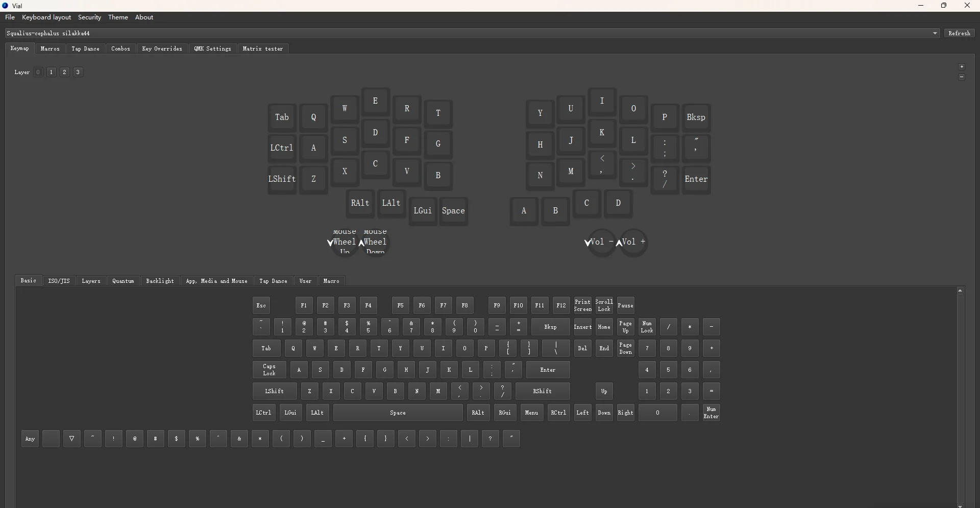Select the Num Lock keycap
The image size is (980, 508).
[647, 327]
